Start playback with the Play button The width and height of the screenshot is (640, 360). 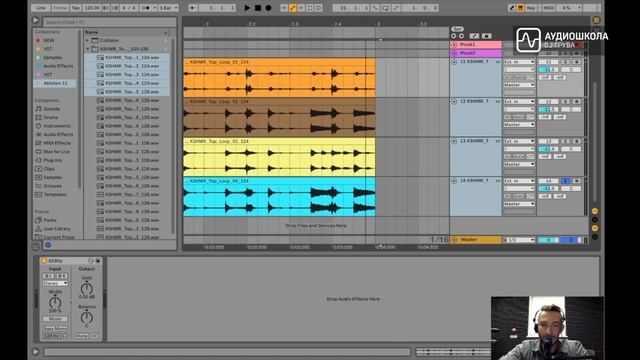[x=247, y=8]
